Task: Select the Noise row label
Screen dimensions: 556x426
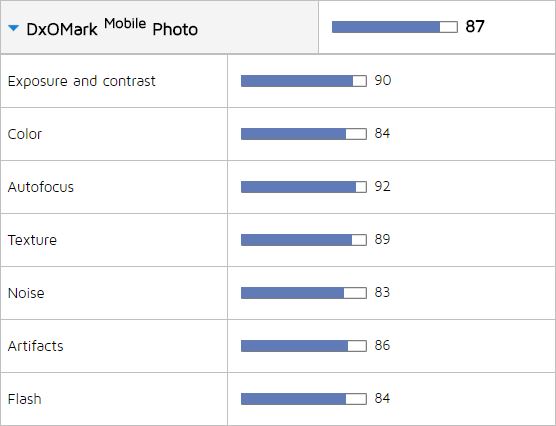Action: 26,293
